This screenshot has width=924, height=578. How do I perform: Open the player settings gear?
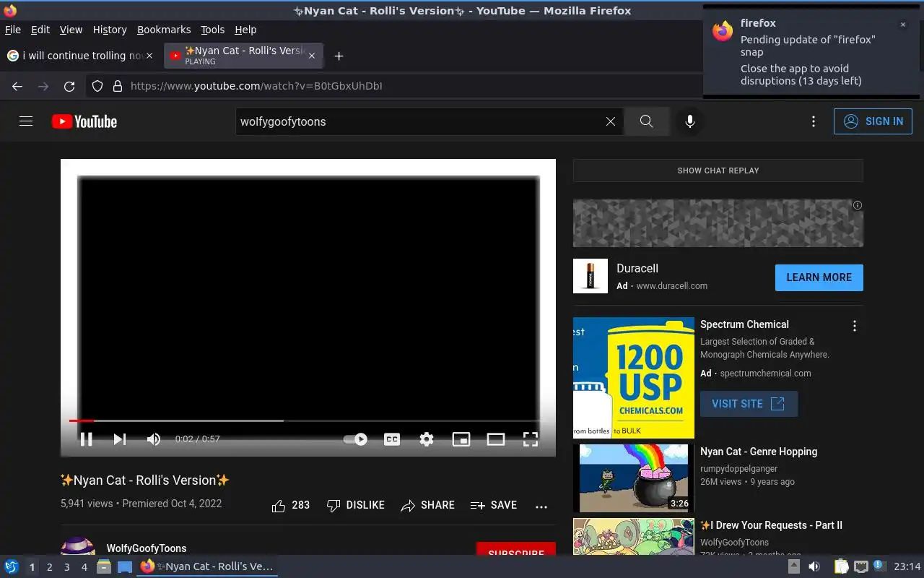click(427, 439)
